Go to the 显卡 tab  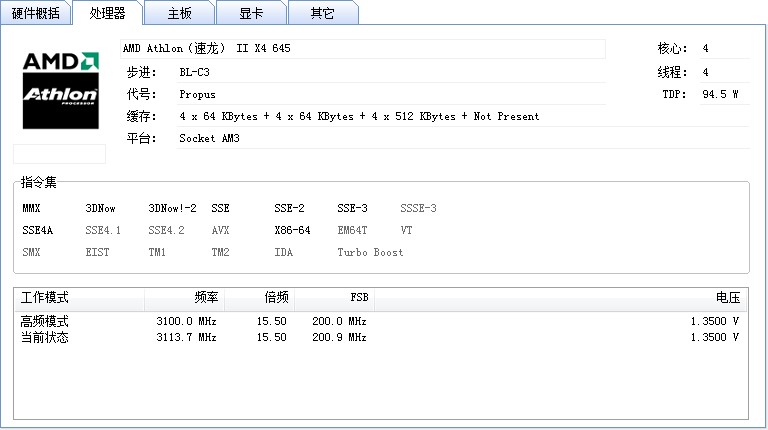tap(252, 13)
